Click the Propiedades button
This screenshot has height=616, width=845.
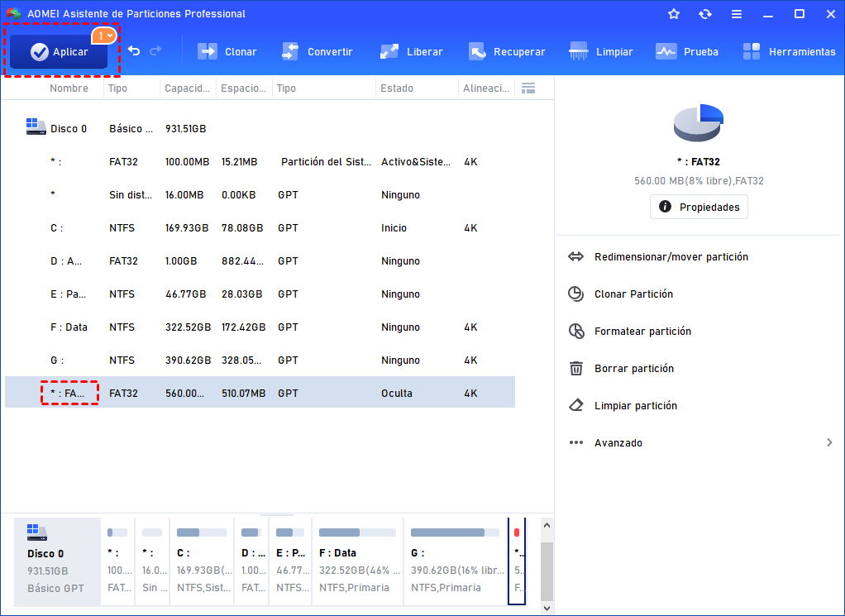(699, 207)
